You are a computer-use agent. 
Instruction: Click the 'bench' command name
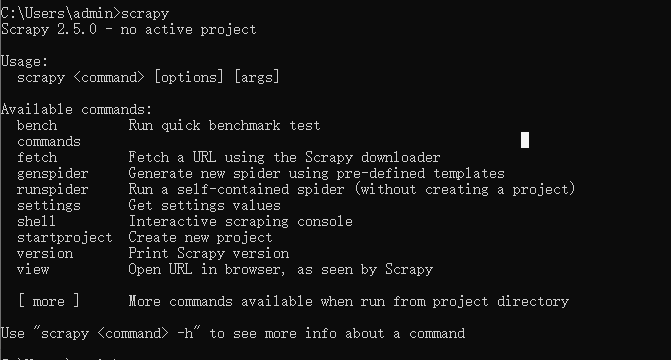[x=37, y=125]
